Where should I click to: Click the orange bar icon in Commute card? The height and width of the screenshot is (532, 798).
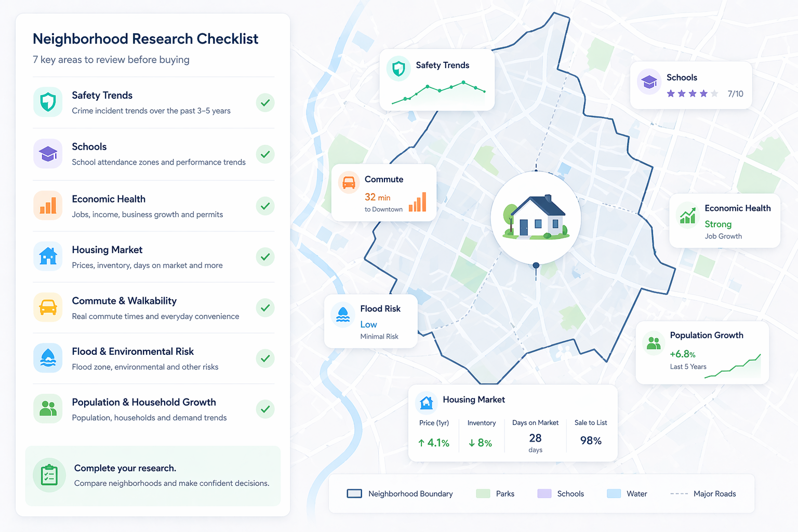point(417,202)
